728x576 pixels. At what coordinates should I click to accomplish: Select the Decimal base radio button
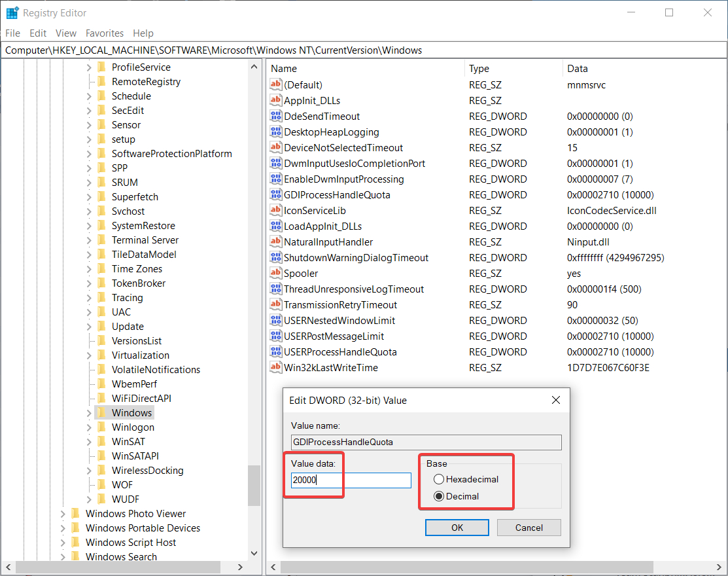click(x=439, y=496)
